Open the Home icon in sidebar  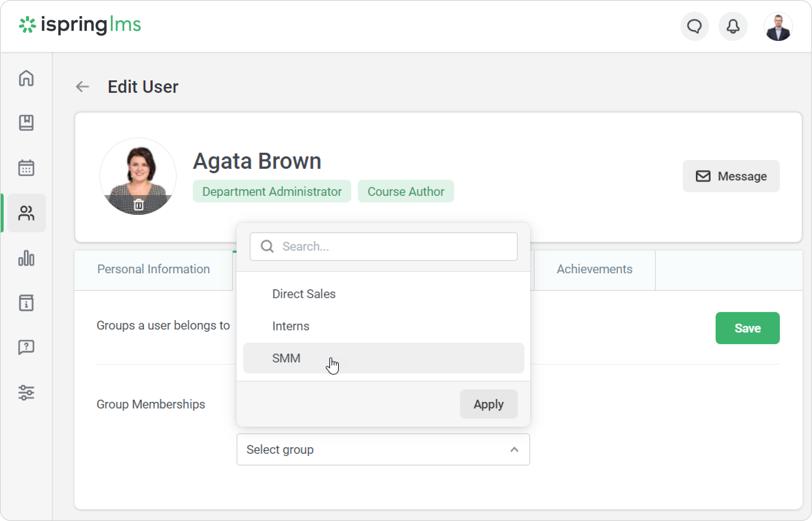tap(26, 78)
